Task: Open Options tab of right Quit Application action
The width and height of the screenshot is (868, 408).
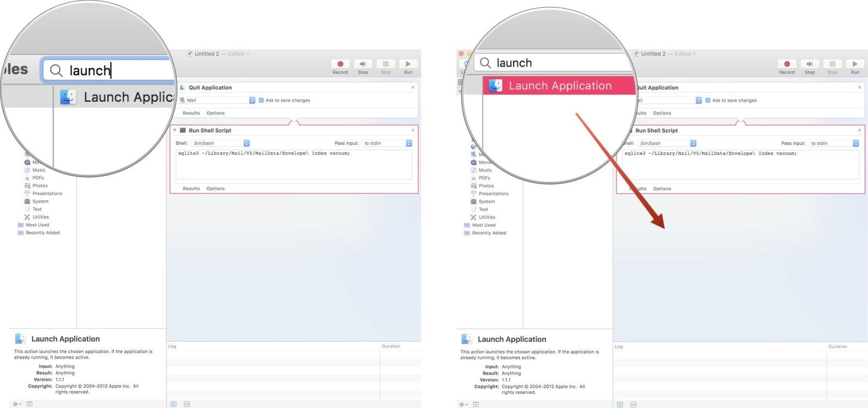Action: [662, 113]
